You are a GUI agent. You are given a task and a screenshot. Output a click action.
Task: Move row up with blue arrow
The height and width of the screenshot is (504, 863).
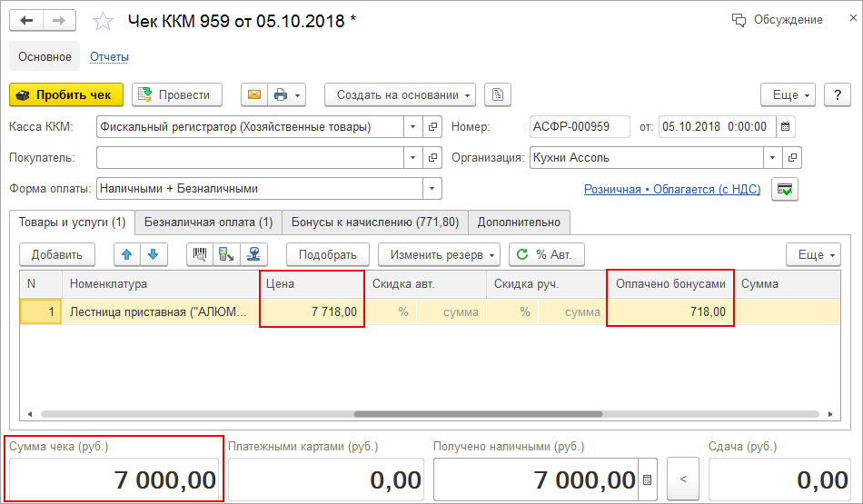click(x=127, y=255)
